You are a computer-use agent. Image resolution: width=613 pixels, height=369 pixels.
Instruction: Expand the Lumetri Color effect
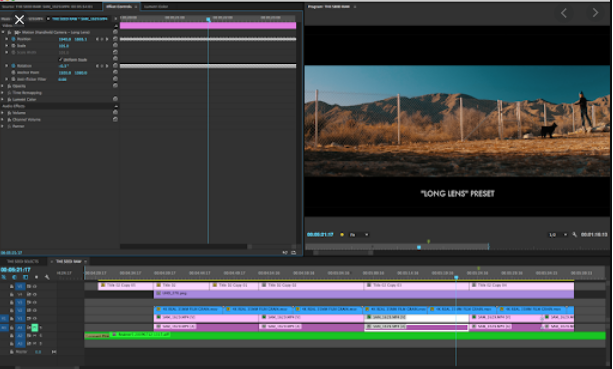pos(3,99)
